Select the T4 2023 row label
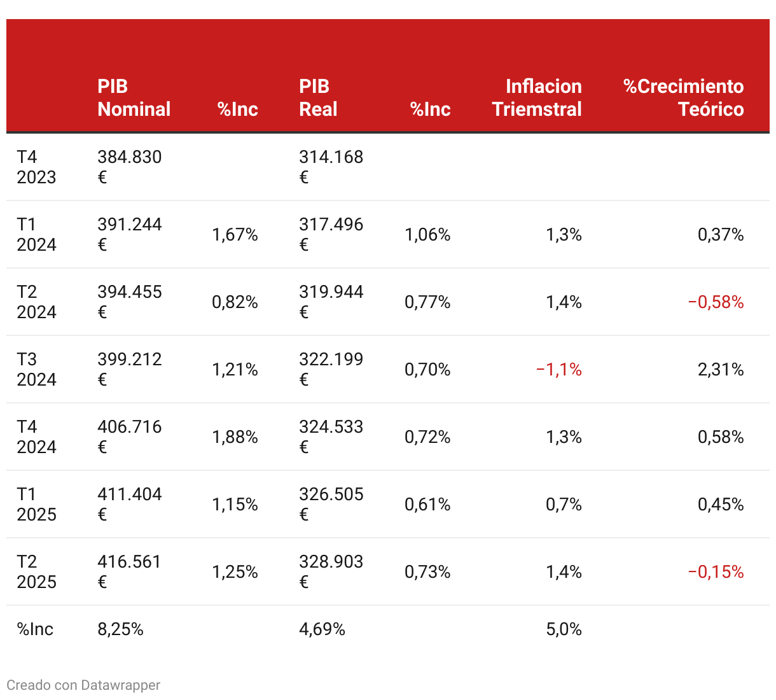This screenshot has width=776, height=700. pyautogui.click(x=36, y=167)
